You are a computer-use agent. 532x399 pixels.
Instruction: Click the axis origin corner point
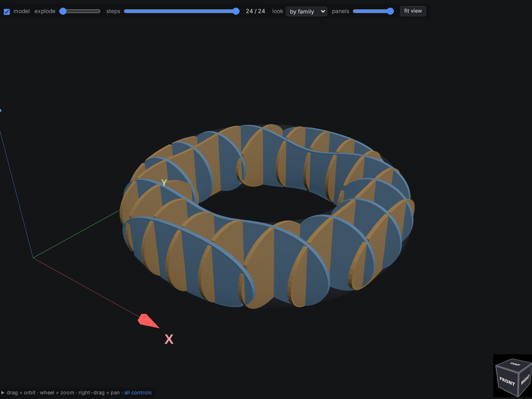[33, 258]
